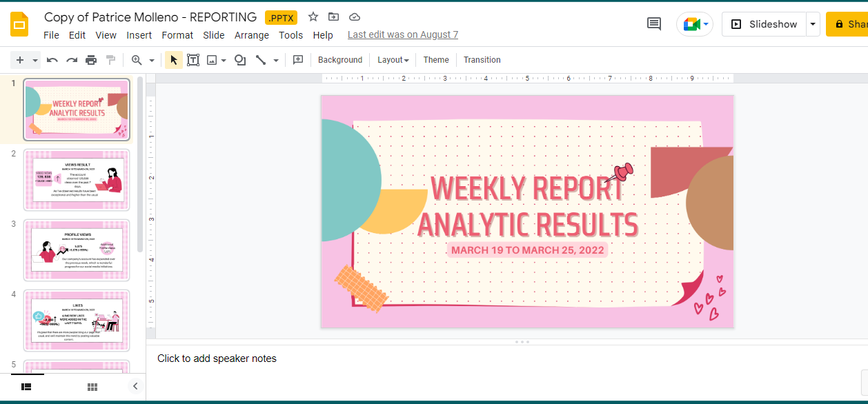This screenshot has height=404, width=868.
Task: Undo the last action
Action: [x=52, y=60]
